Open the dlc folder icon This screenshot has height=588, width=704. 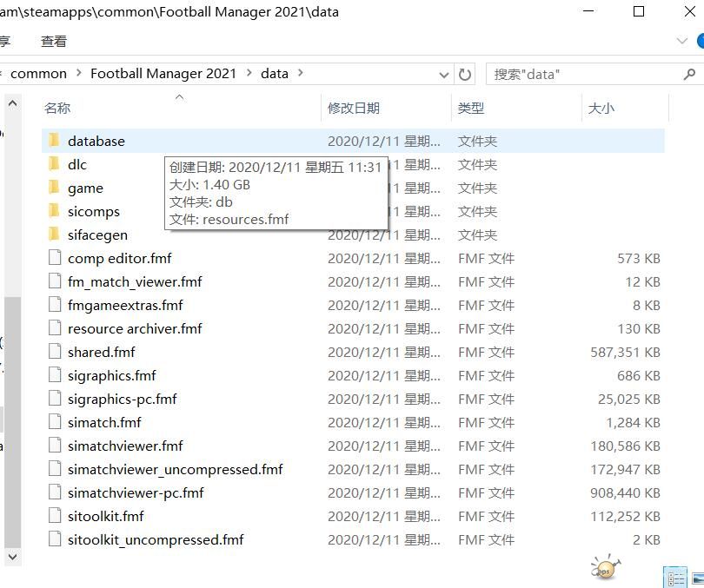(55, 164)
